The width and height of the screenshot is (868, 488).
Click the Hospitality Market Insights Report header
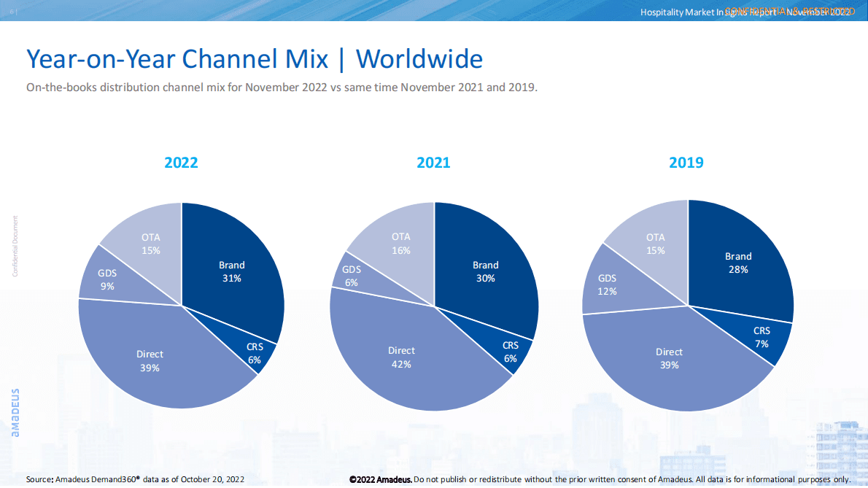[x=744, y=11]
